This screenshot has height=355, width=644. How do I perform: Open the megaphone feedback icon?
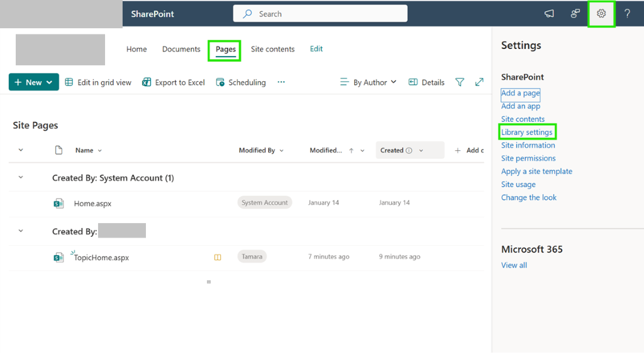point(549,14)
